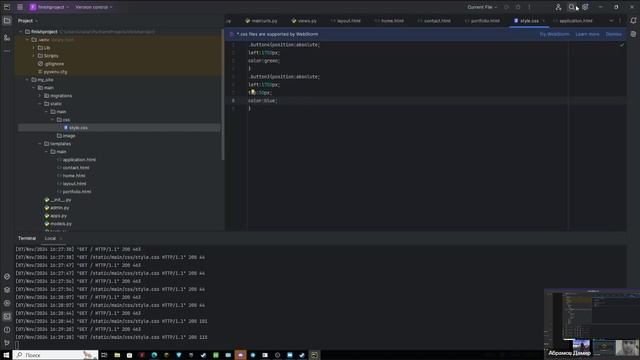Close the style.css tab
Viewport: 640px width, 360px height.
coord(544,20)
